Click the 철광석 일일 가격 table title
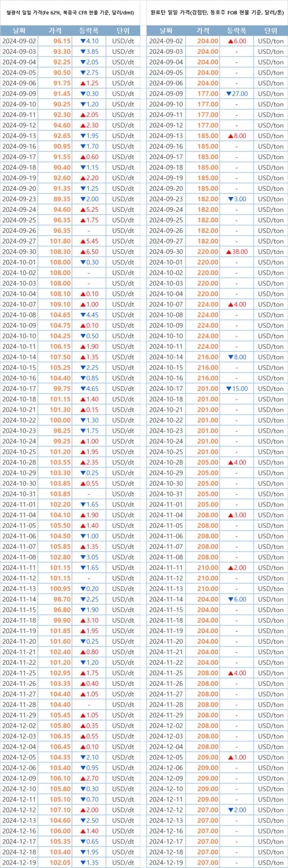 [71, 13]
